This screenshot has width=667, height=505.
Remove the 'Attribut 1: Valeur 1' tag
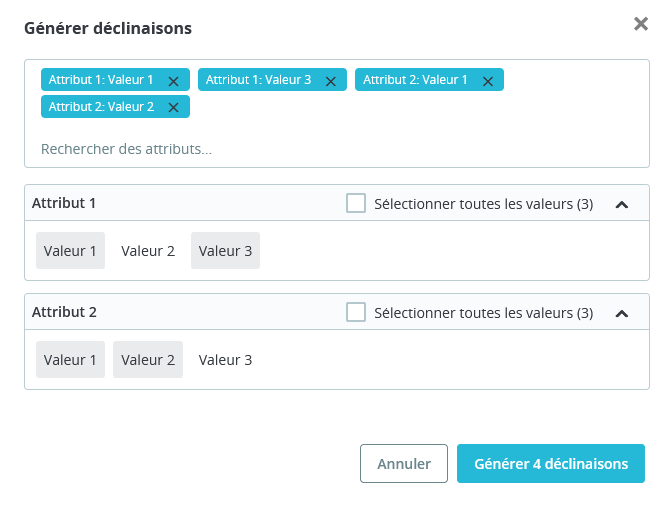coord(173,81)
